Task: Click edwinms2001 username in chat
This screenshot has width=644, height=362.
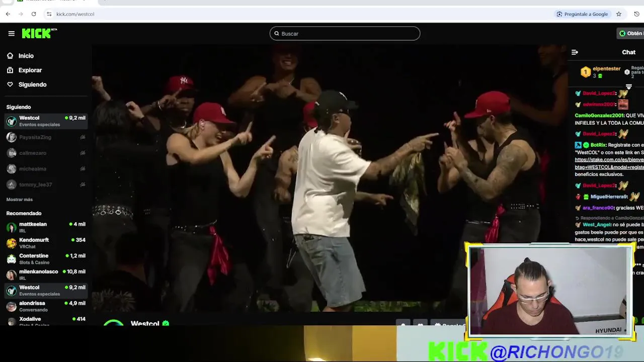Action: click(x=599, y=105)
